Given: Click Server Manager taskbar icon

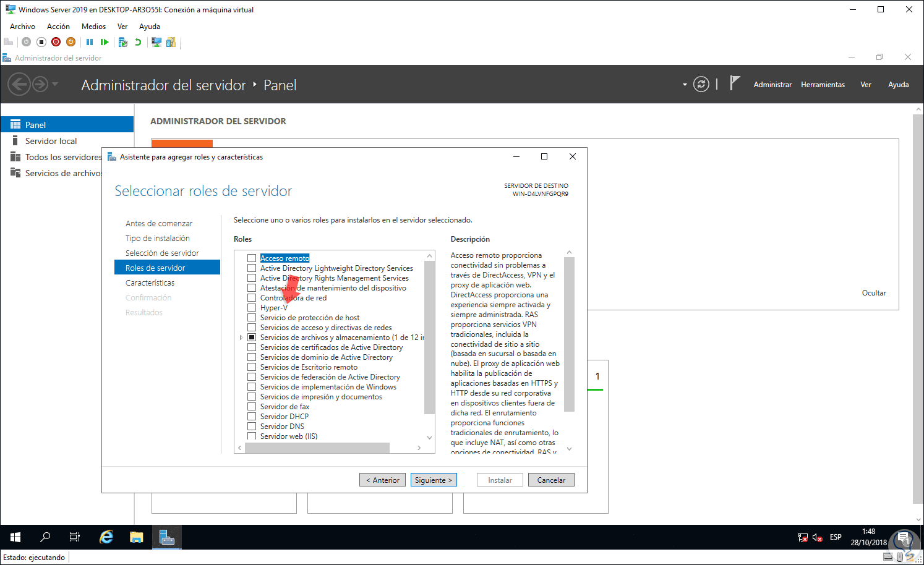Looking at the screenshot, I should pyautogui.click(x=167, y=537).
